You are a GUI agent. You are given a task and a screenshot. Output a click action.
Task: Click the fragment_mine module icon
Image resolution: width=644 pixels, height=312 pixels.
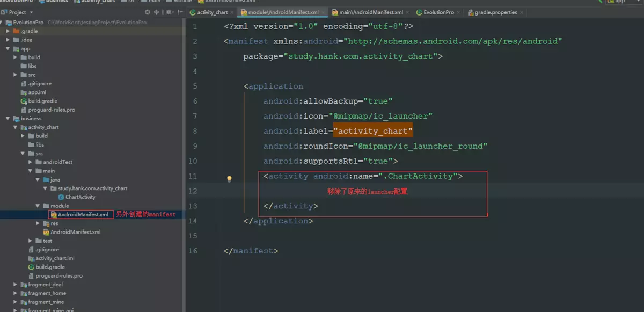click(24, 302)
